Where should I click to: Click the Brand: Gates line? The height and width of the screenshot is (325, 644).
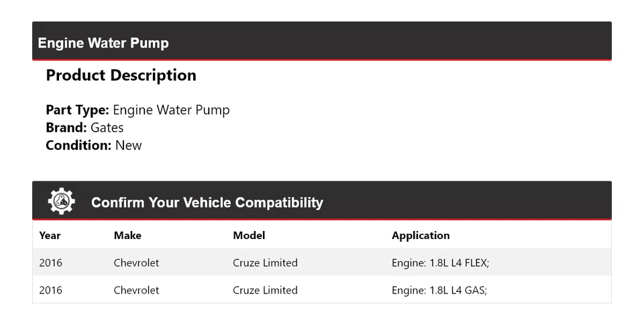(x=85, y=128)
